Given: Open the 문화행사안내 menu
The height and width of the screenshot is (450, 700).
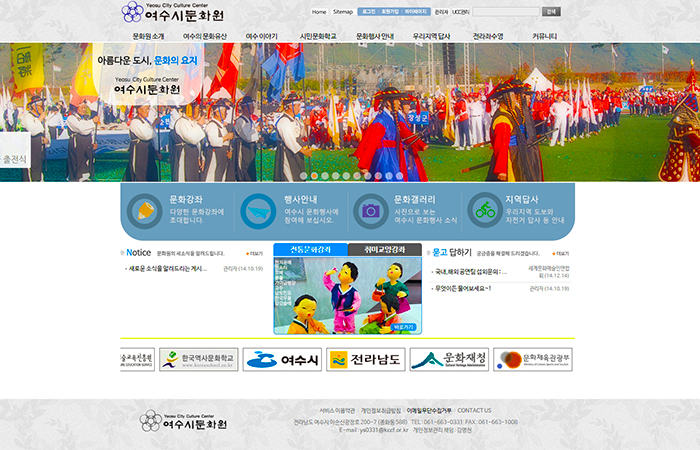Looking at the screenshot, I should (375, 36).
